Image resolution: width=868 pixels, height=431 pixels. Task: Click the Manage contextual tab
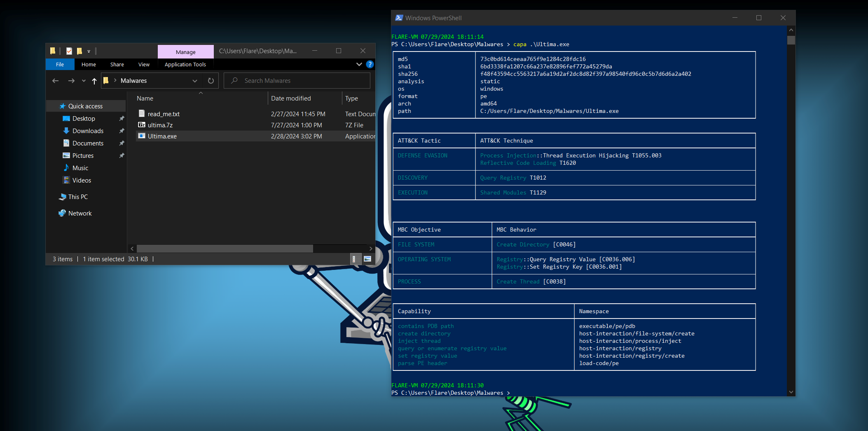point(186,52)
